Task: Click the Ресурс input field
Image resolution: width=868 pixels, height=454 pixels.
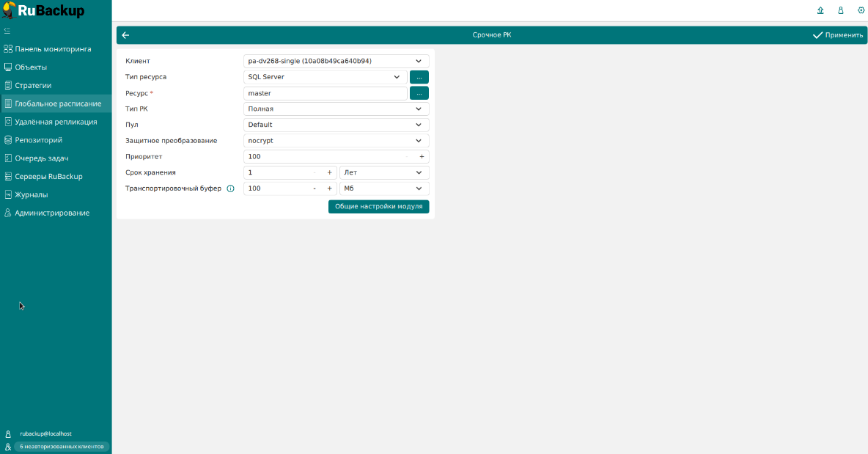Action: (325, 93)
